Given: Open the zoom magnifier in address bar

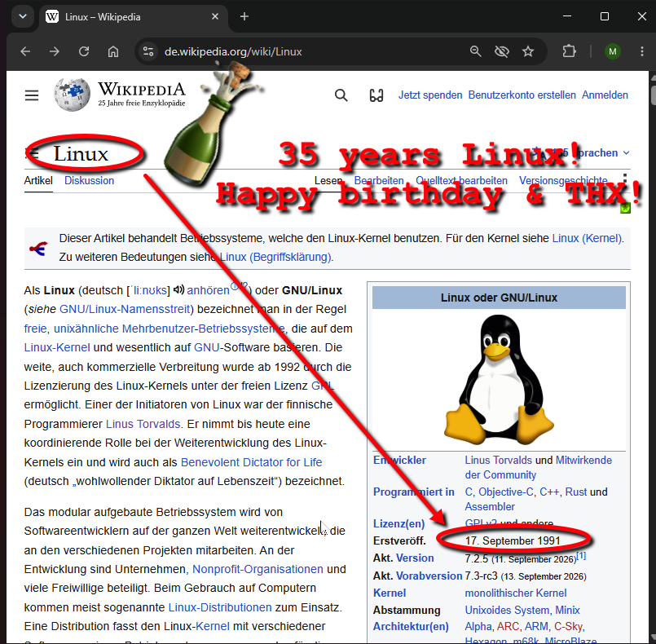Looking at the screenshot, I should (x=475, y=51).
